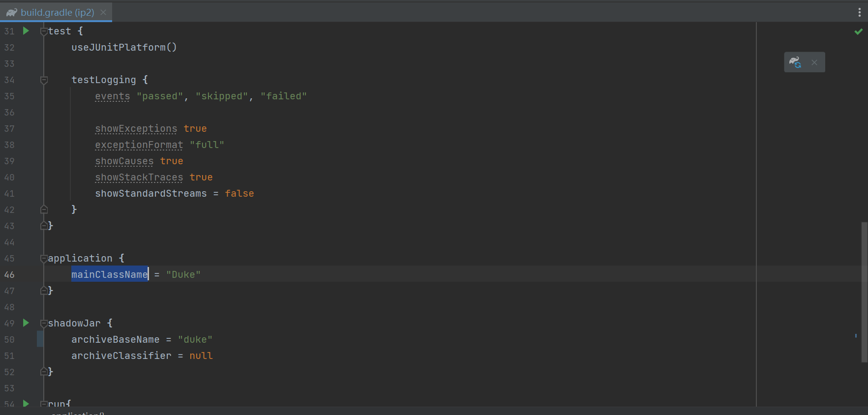Click line number 46 in the gutter
This screenshot has height=415, width=868.
pos(9,274)
